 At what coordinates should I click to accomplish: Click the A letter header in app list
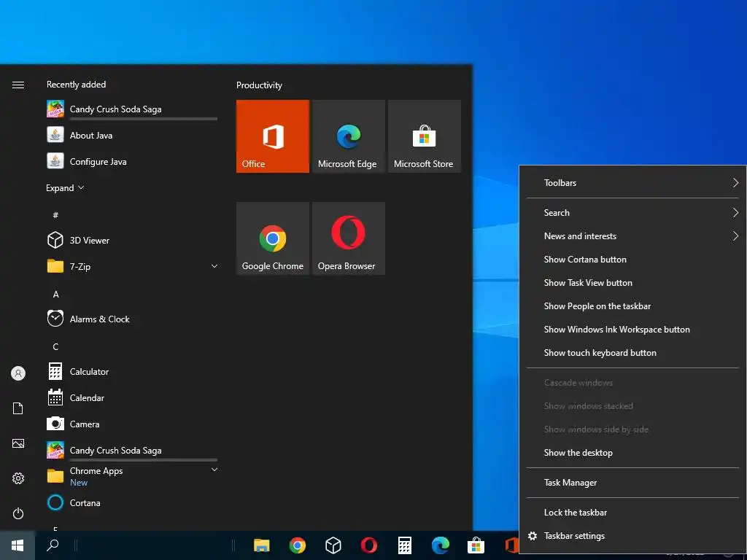click(55, 295)
